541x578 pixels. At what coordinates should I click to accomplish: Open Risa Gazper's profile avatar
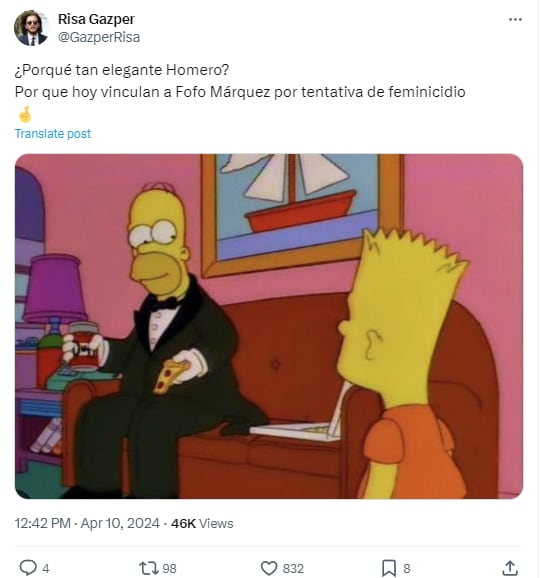pyautogui.click(x=31, y=28)
